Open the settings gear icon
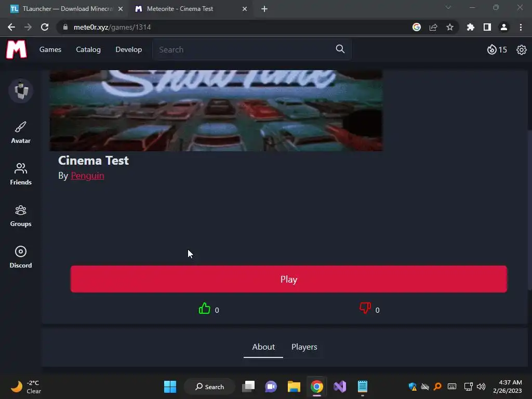Screen dimensions: 532x399 pos(521,50)
